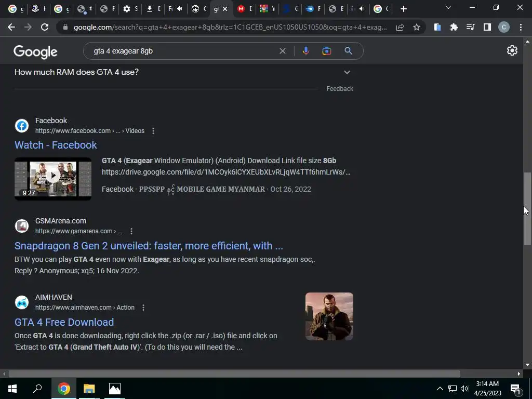Open the 'Watch - Facebook' result
Viewport: 532px width, 399px height.
point(56,145)
